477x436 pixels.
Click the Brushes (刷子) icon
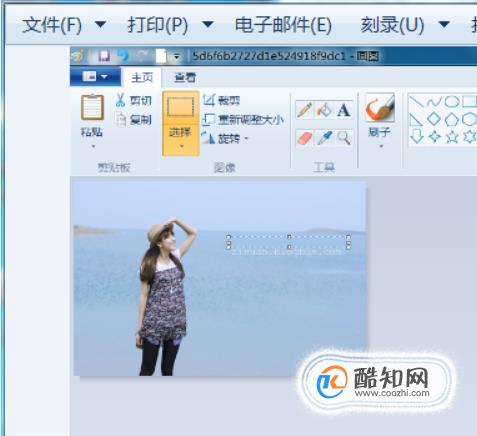[x=380, y=107]
